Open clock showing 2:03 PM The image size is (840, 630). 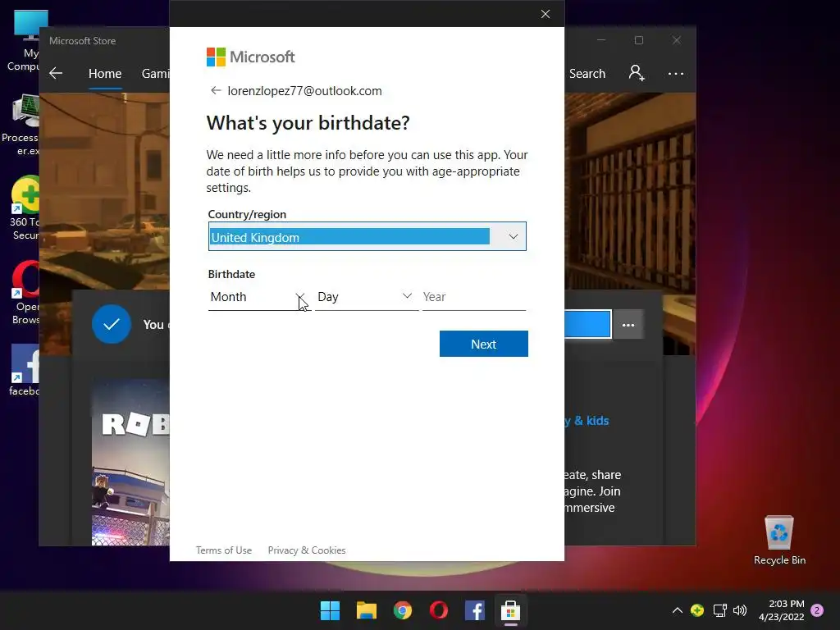[x=782, y=610]
